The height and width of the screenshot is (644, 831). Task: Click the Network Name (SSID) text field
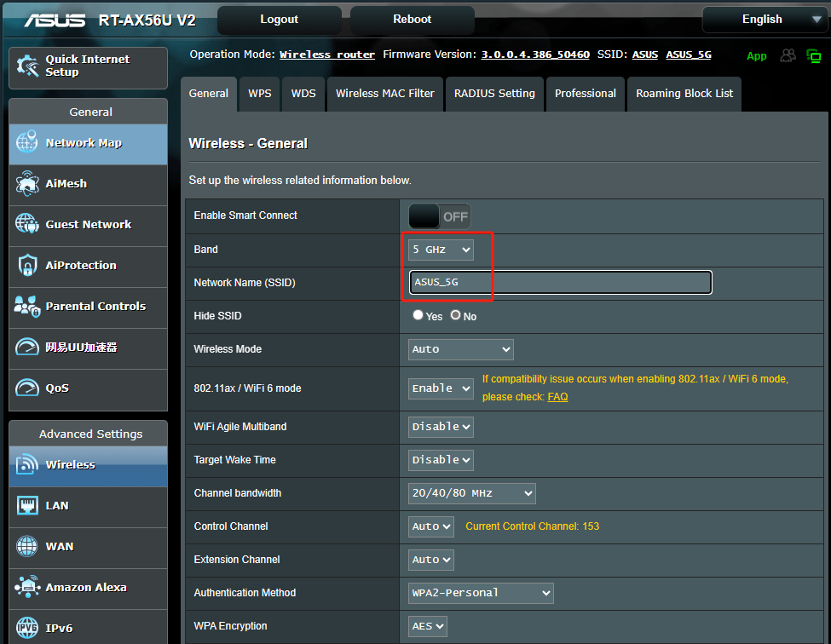click(x=560, y=283)
